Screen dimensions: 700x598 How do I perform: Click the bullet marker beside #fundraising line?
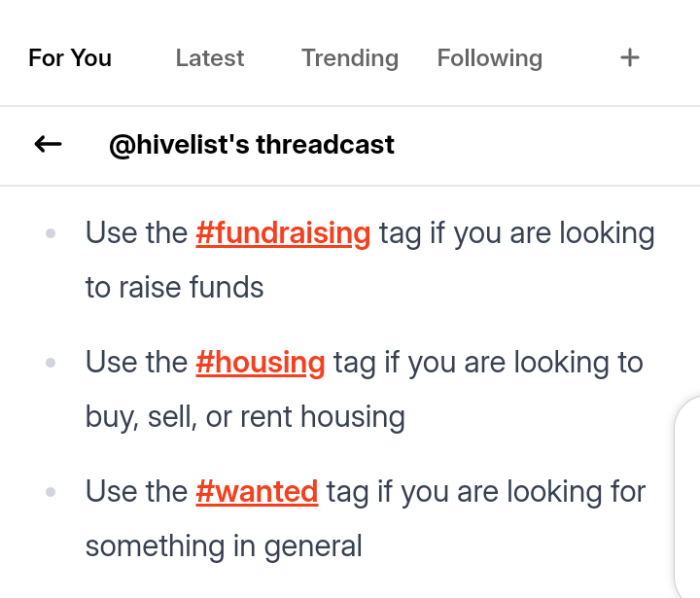[x=51, y=233]
